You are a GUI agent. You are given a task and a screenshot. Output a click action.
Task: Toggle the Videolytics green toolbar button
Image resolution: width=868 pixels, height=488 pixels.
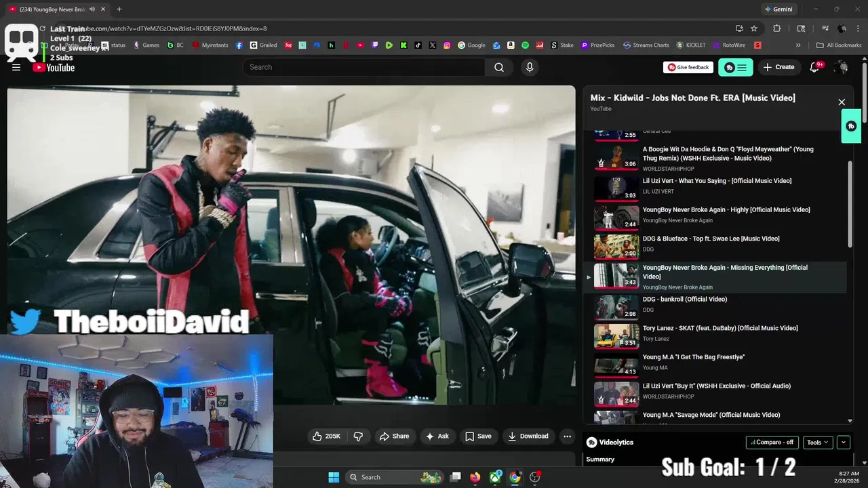pyautogui.click(x=736, y=67)
